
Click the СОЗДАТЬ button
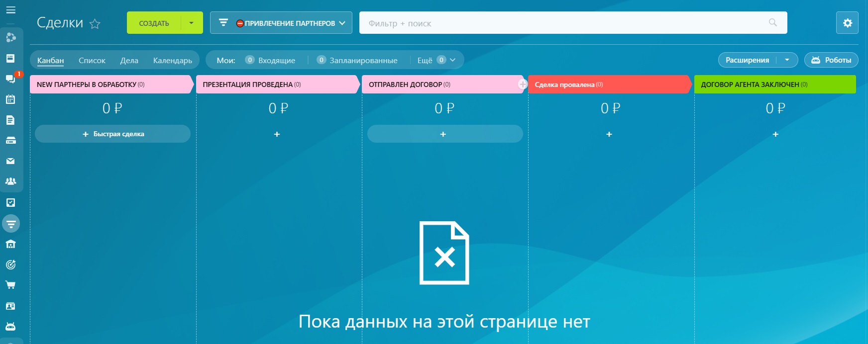[154, 23]
